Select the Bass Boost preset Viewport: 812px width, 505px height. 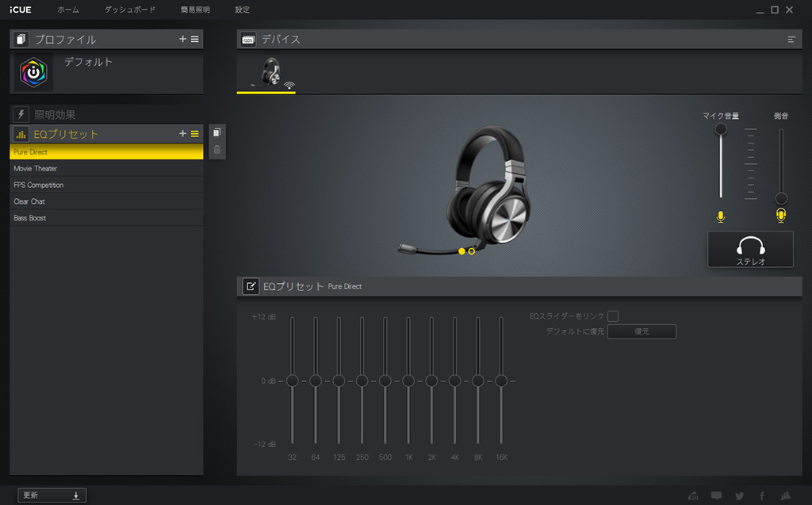tap(30, 218)
